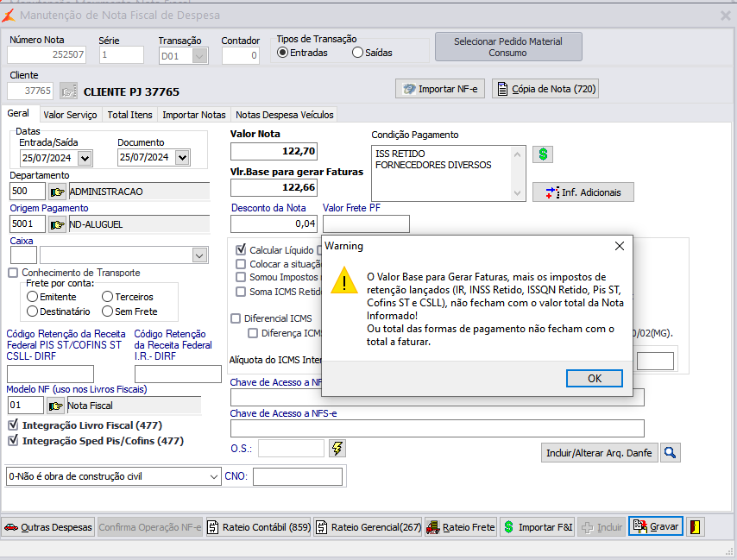
Task: Click the exit door icon
Action: click(x=696, y=527)
